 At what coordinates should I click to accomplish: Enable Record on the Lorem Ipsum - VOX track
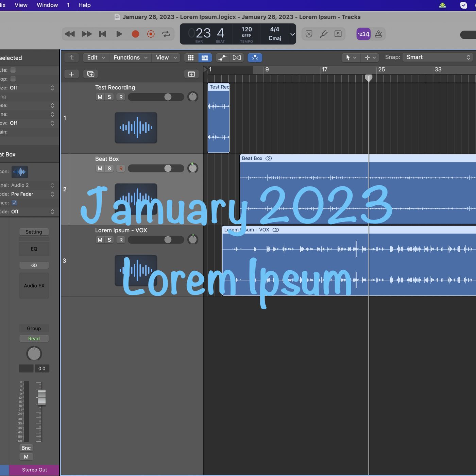point(121,240)
